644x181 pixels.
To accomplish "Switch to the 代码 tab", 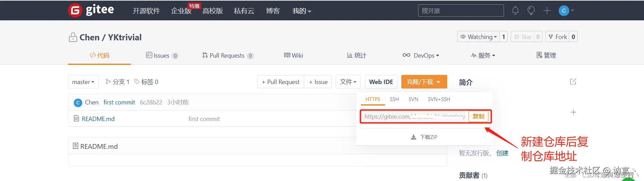I will coord(99,55).
